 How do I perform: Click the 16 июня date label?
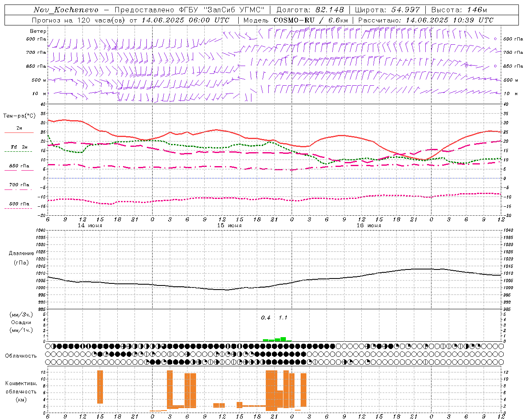point(368,226)
